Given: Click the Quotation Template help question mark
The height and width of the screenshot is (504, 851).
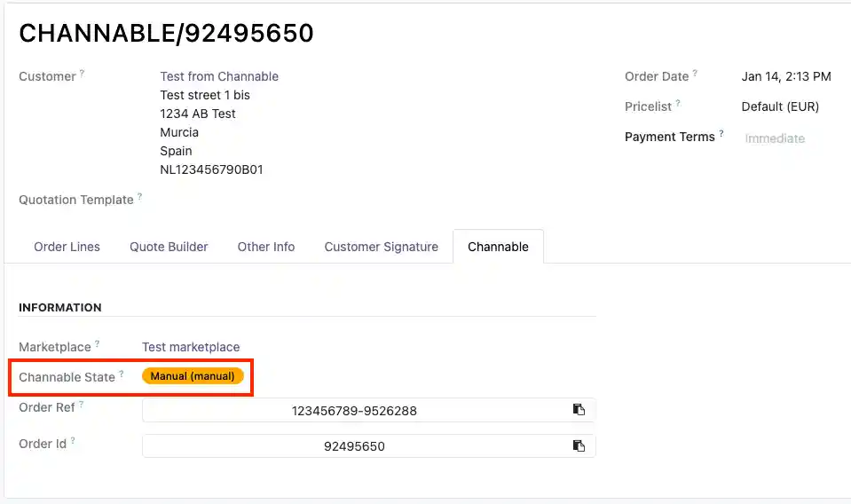Looking at the screenshot, I should 140,197.
